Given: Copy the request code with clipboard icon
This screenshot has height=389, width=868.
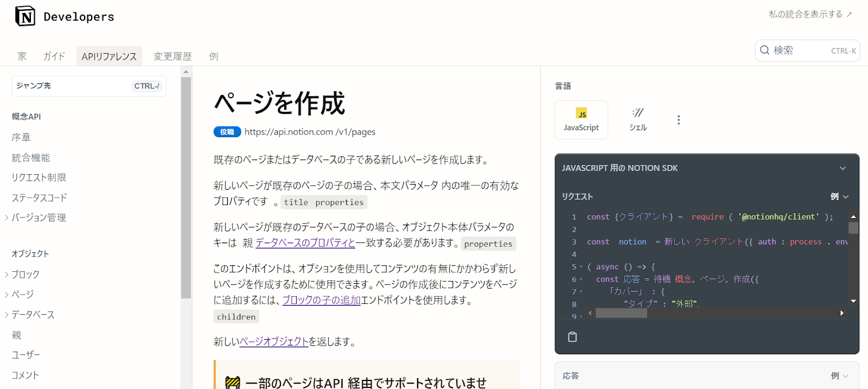Looking at the screenshot, I should pyautogui.click(x=572, y=337).
